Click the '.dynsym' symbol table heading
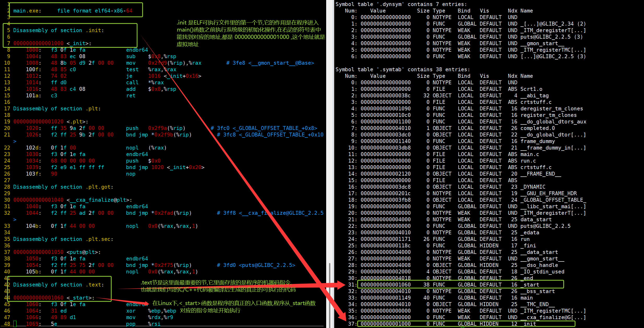Viewport: 644px width, 328px height. (401, 4)
